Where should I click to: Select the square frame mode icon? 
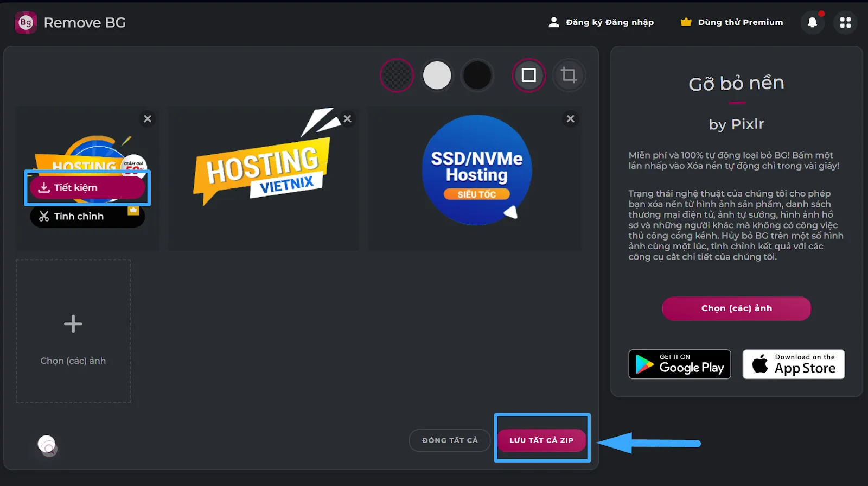pos(528,75)
